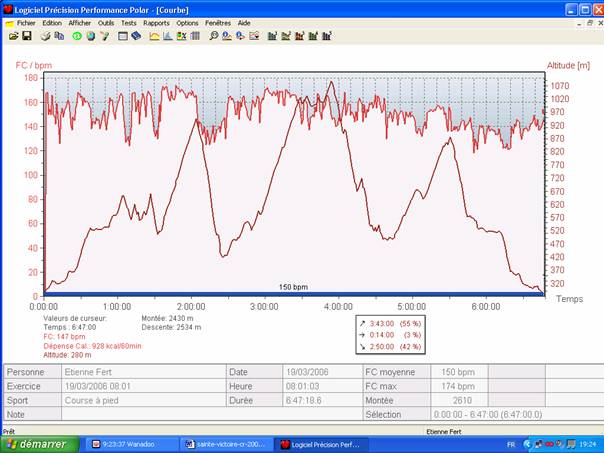The width and height of the screenshot is (604, 453).
Task: Click the save floppy disk icon
Action: click(27, 36)
